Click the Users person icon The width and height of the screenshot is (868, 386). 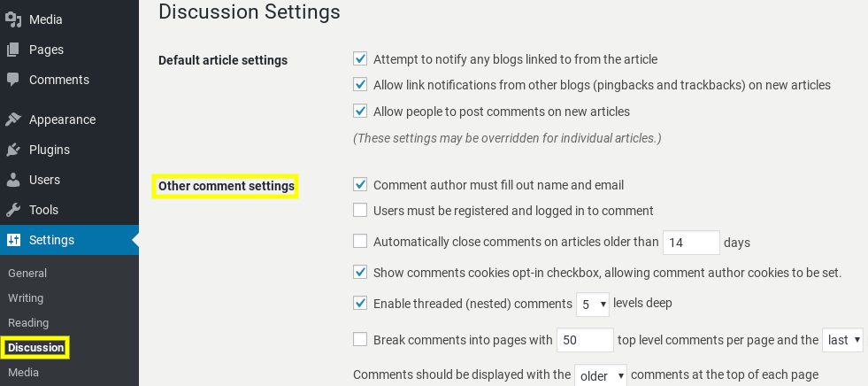point(13,180)
